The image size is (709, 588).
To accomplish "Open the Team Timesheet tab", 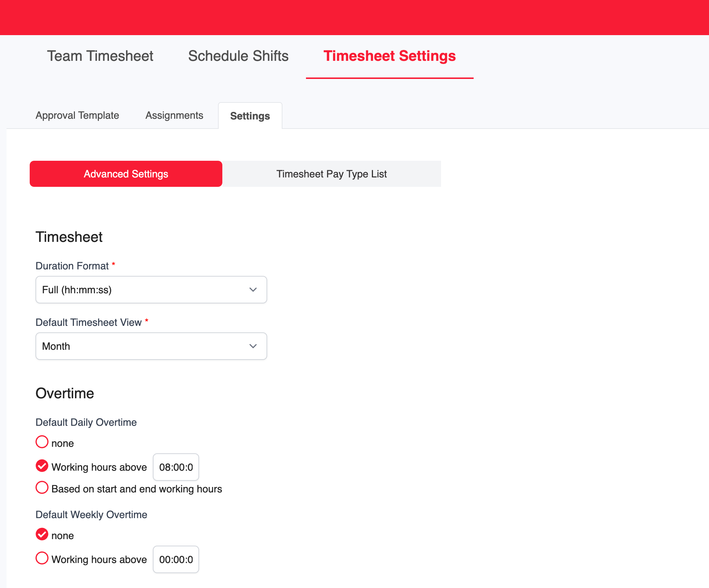I will (100, 56).
